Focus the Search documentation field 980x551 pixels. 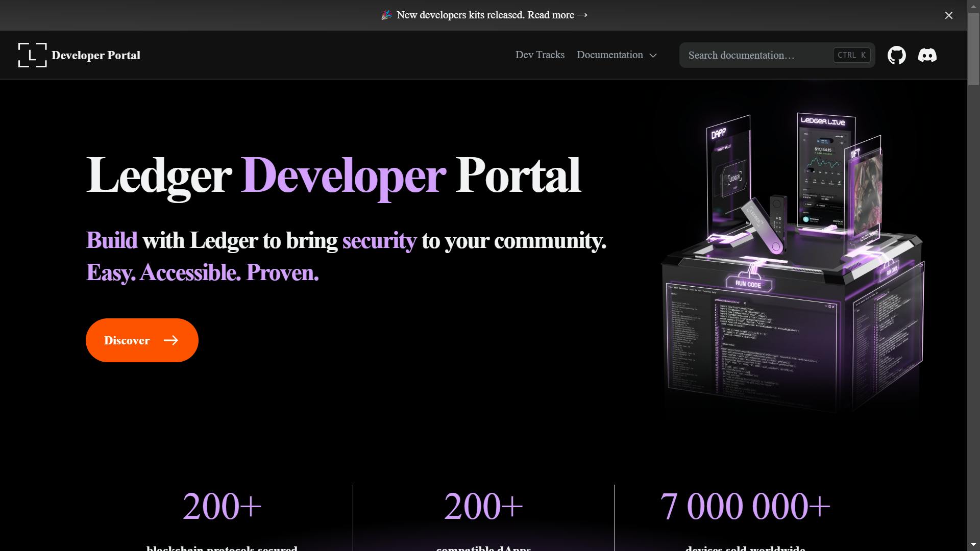[x=777, y=55]
